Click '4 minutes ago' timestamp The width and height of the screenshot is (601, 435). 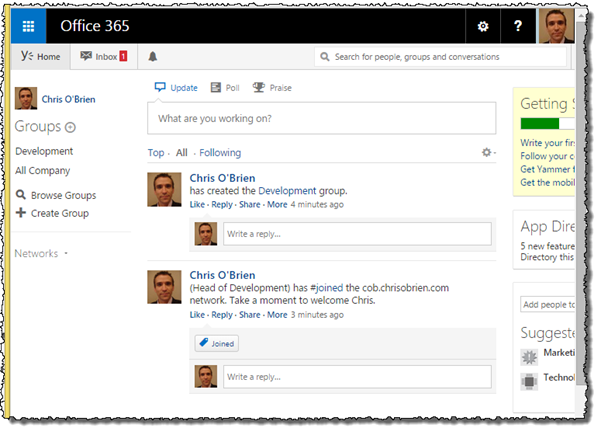tap(317, 205)
